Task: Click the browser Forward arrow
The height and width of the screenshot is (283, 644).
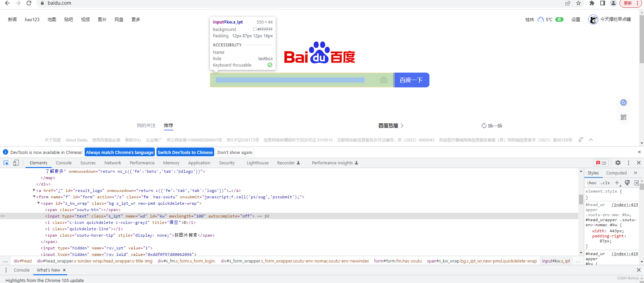Action: [x=18, y=3]
